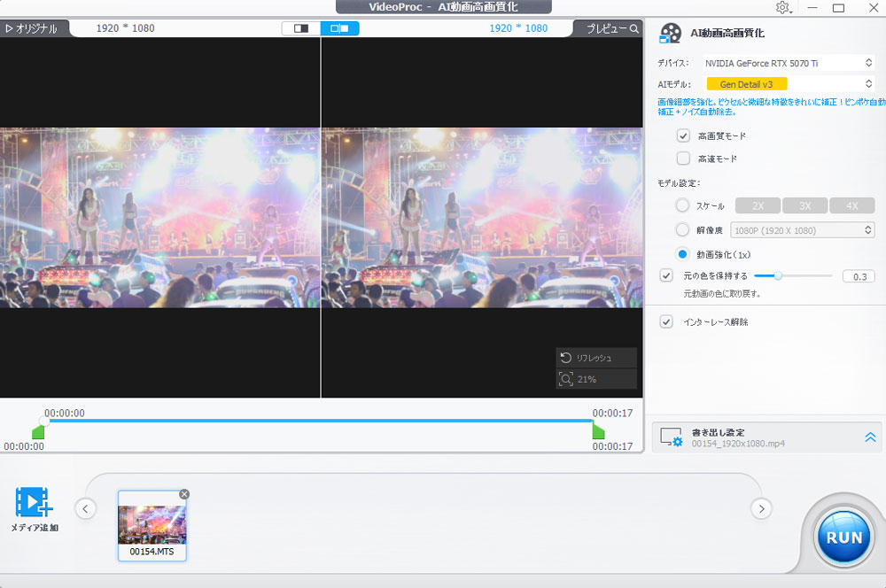Image resolution: width=886 pixels, height=588 pixels.
Task: Click the blue preview 1920 * 1080 label
Action: point(518,28)
